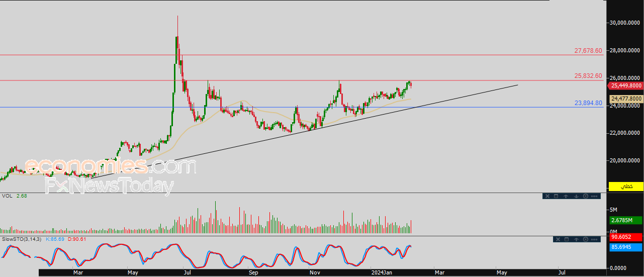Select the 25,832.60 resistance line label
Image resolution: width=644 pixels, height=277 pixels.
click(x=588, y=76)
